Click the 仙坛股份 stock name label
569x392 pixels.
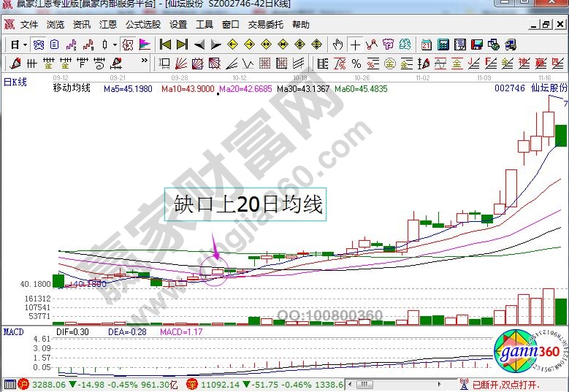pyautogui.click(x=549, y=88)
